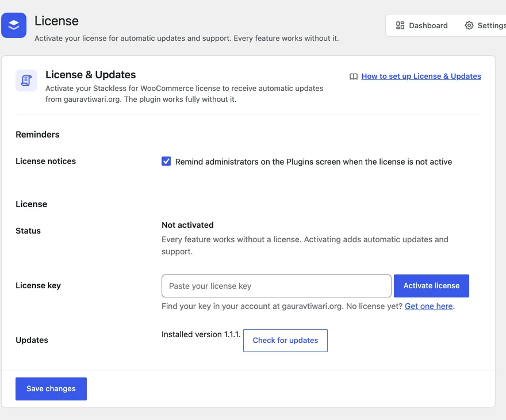Click the 'Status' row label
Screen dimensions: 506x420
click(x=28, y=231)
